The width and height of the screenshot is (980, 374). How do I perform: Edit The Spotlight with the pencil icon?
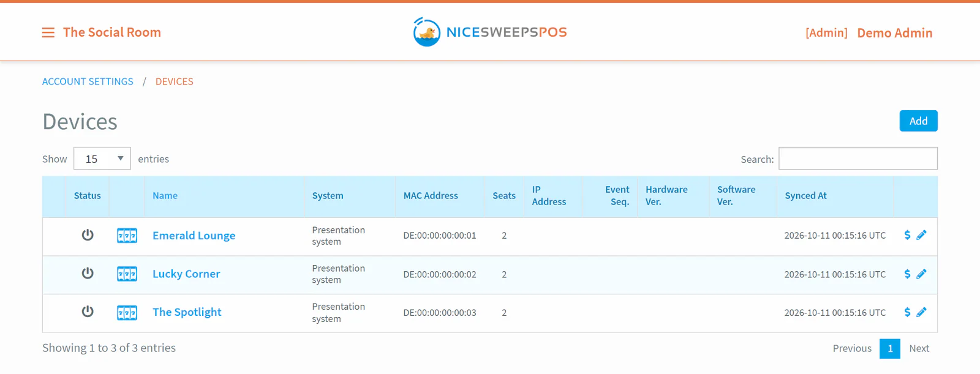(921, 312)
